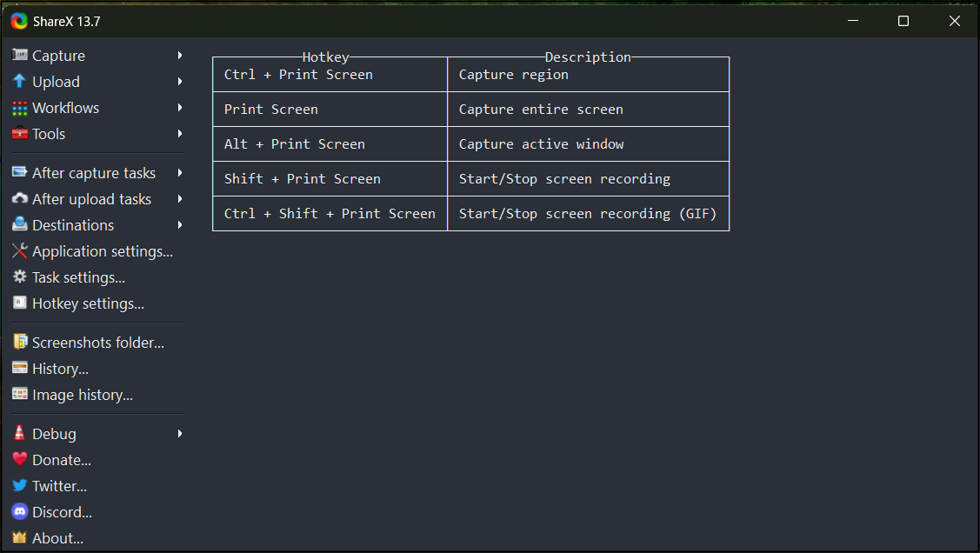The width and height of the screenshot is (980, 553).
Task: Click the Destinations icon
Action: [x=20, y=224]
